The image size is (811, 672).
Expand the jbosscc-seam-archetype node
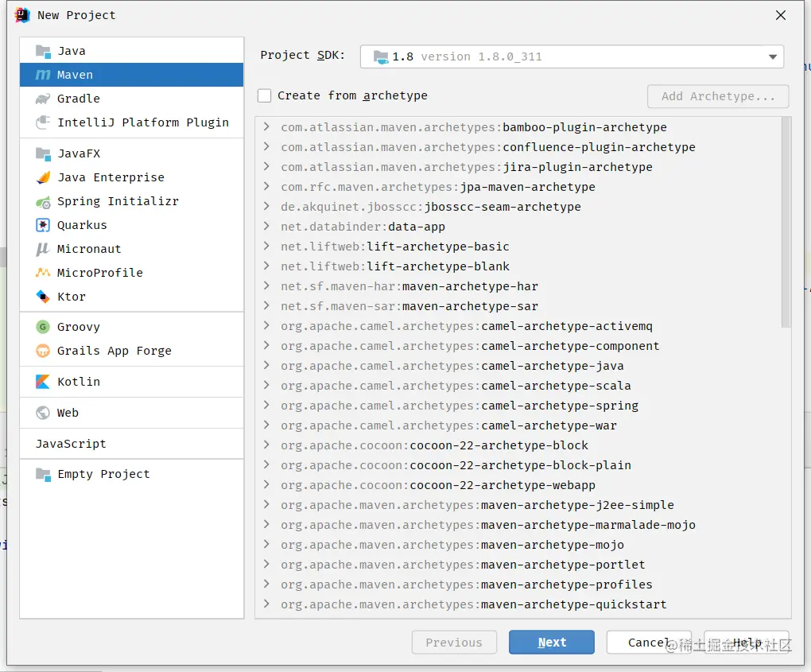coord(266,207)
